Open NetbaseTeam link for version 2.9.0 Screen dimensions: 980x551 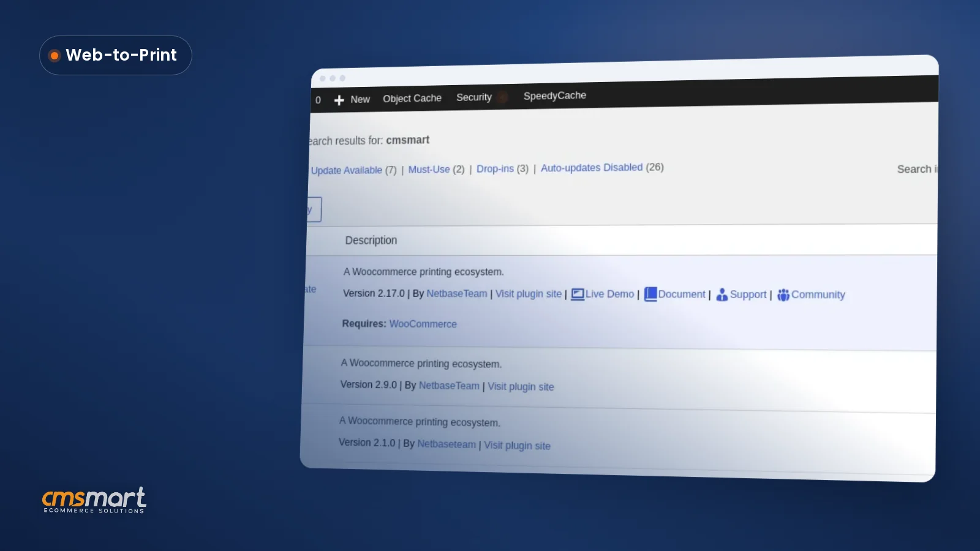(x=449, y=386)
